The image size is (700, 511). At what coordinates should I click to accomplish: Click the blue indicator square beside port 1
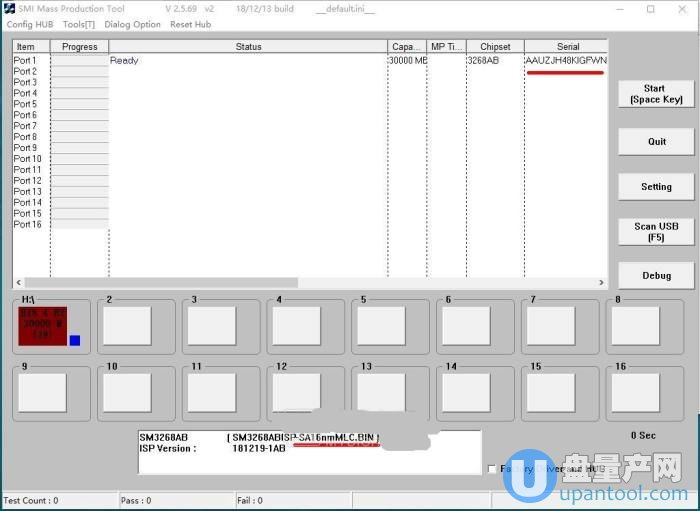(x=75, y=341)
